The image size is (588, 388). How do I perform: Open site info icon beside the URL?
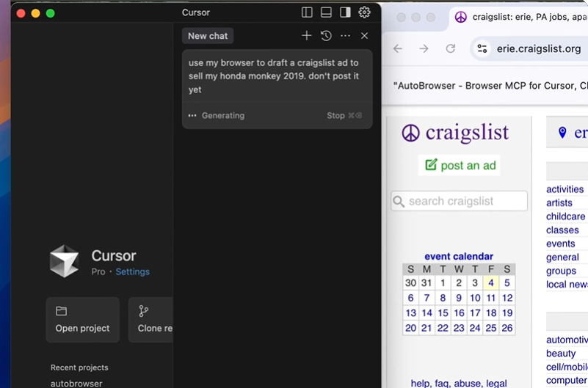[482, 48]
